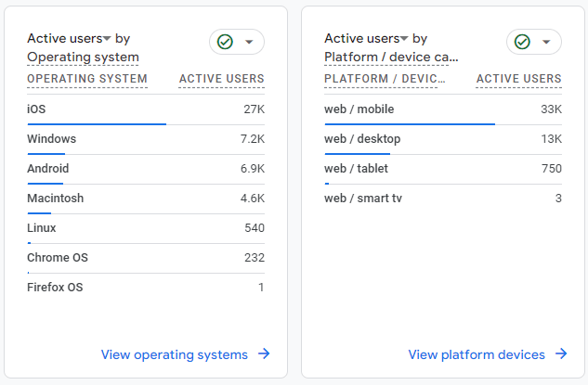Open View platform devices link

coord(477,354)
